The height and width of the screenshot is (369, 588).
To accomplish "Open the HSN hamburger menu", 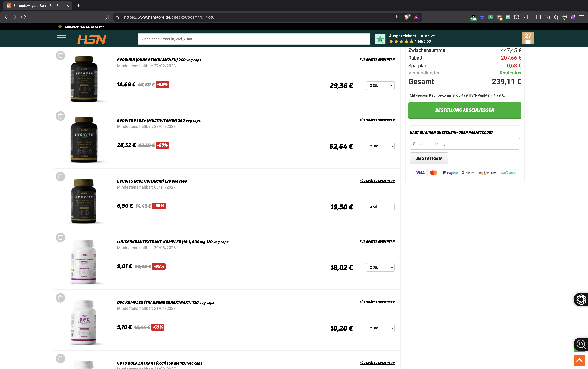I will [61, 38].
